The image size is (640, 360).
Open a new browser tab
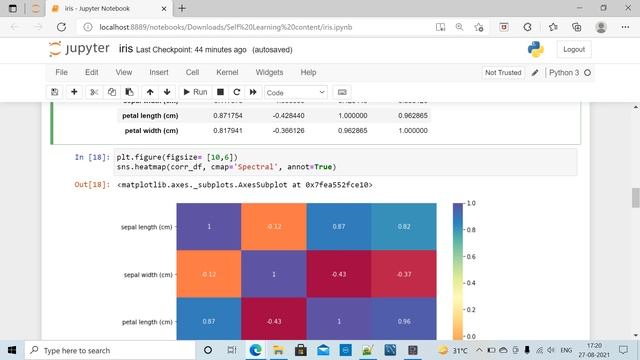click(x=182, y=8)
